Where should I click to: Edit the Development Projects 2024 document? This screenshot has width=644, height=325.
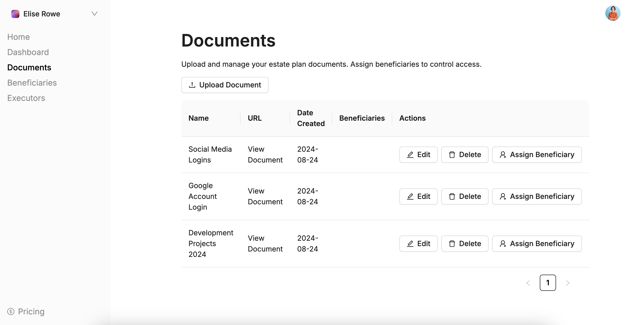coord(418,243)
